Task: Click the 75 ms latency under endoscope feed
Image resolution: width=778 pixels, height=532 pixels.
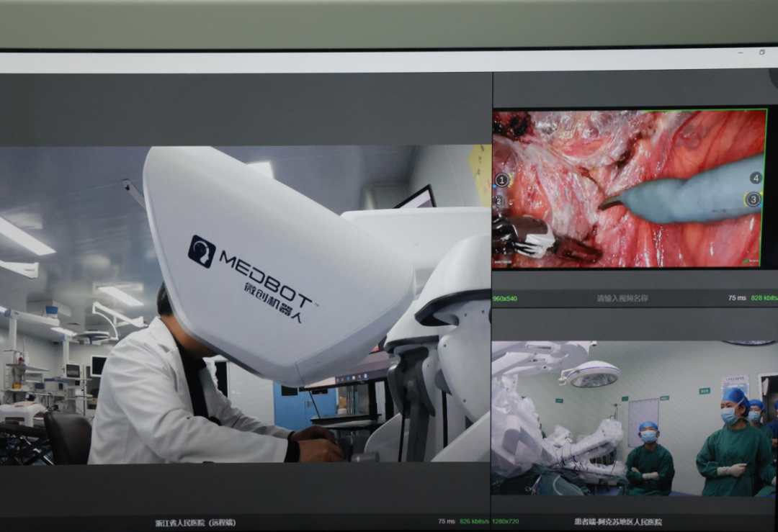Action: point(736,298)
